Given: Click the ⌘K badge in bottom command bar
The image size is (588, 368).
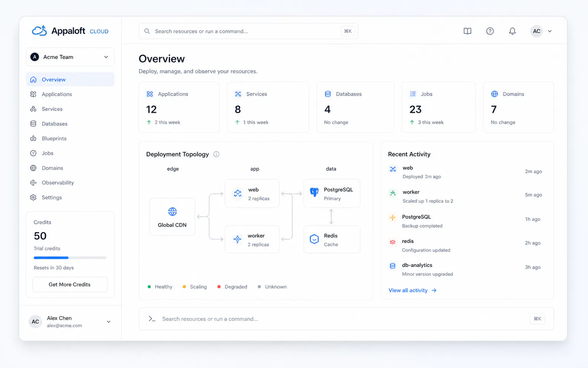Looking at the screenshot, I should [537, 319].
